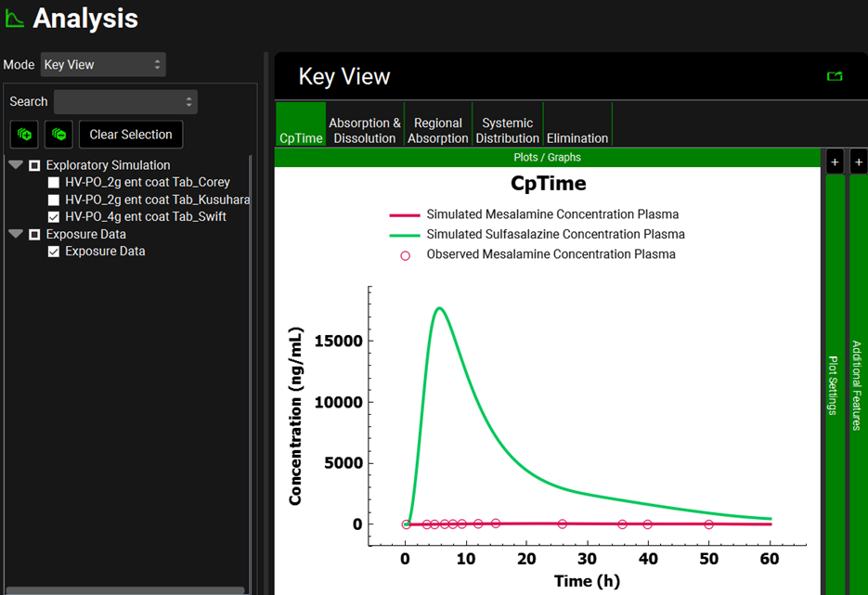This screenshot has width=868, height=595.
Task: Collapse the Exposure Data tree group
Action: [16, 235]
